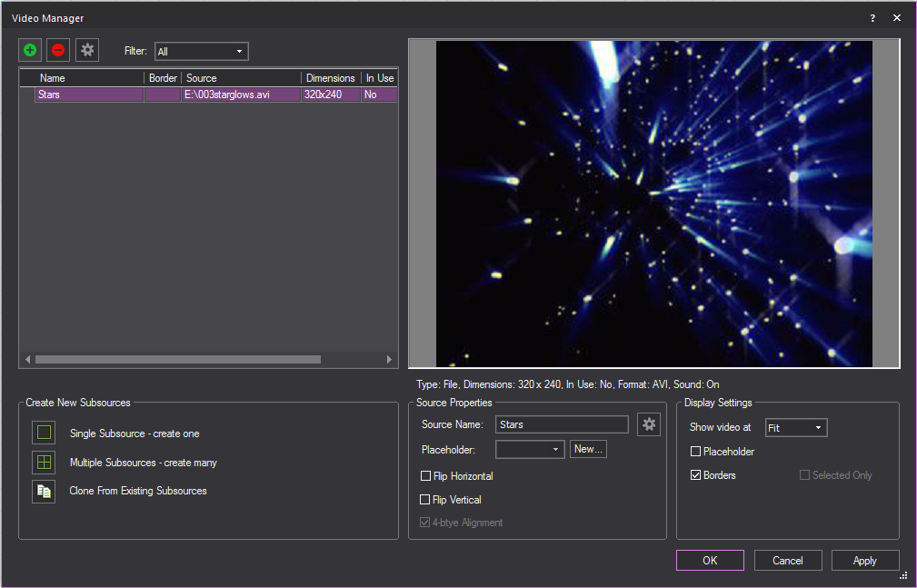Image resolution: width=917 pixels, height=588 pixels.
Task: Click the green add video source icon
Action: pos(30,51)
